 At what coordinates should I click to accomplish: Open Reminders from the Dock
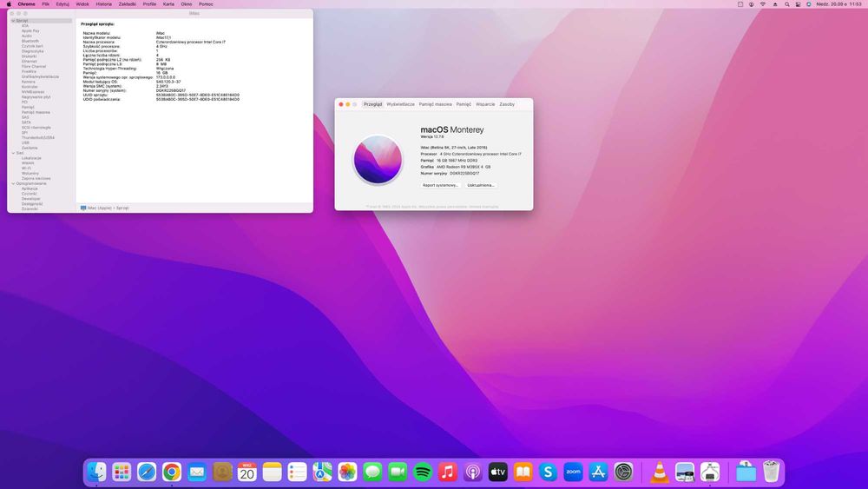click(x=297, y=472)
